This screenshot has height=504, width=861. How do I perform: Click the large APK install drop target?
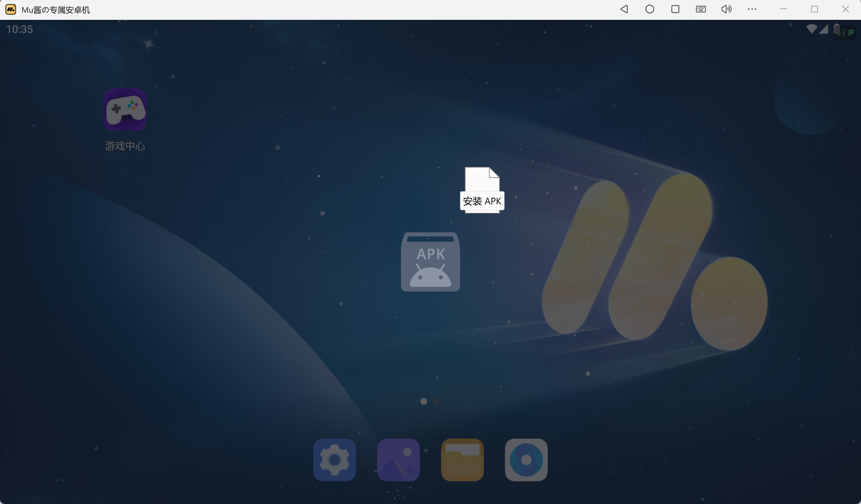pyautogui.click(x=430, y=262)
